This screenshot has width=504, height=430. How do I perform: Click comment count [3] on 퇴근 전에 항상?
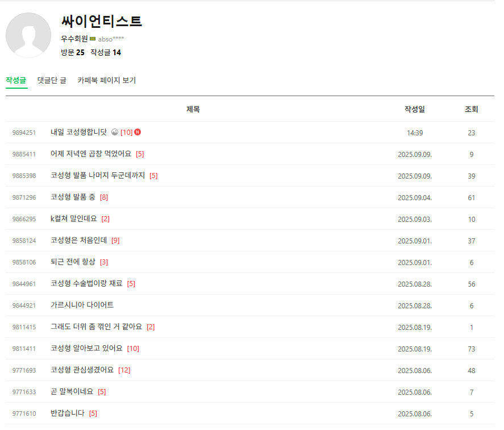pyautogui.click(x=104, y=262)
